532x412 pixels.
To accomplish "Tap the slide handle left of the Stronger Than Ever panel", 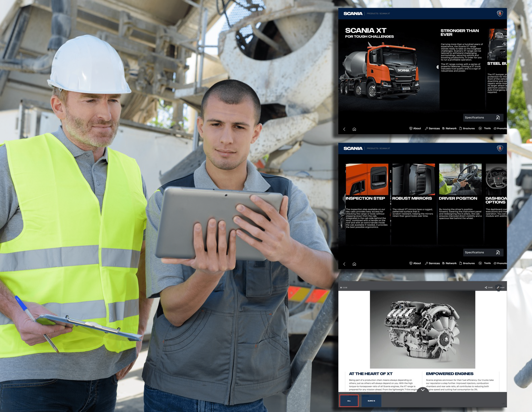I will [438, 67].
